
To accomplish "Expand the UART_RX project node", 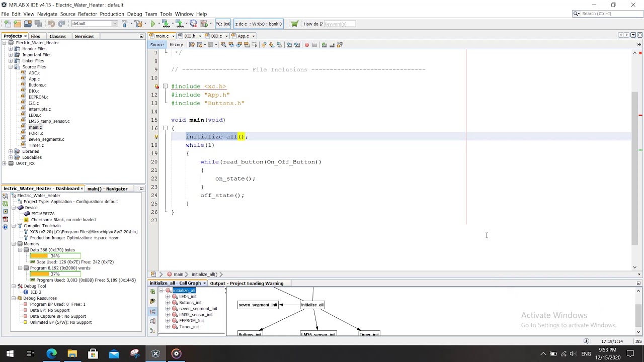I will pos(5,163).
